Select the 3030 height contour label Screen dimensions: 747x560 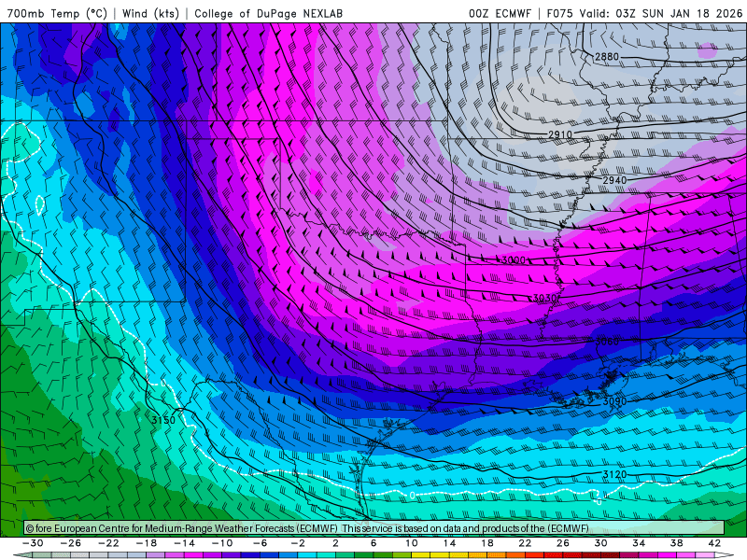coord(544,298)
